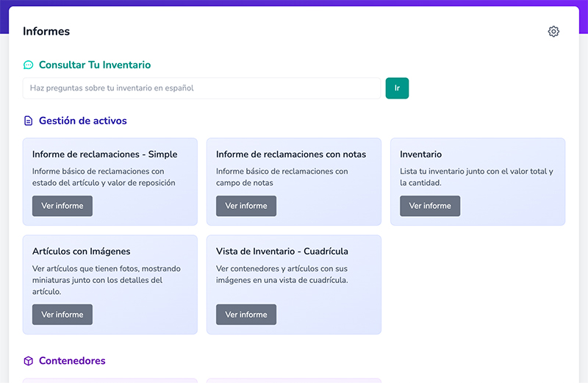Select the card title Informe de reclamaciones - Simple
The image size is (588, 383).
(104, 154)
